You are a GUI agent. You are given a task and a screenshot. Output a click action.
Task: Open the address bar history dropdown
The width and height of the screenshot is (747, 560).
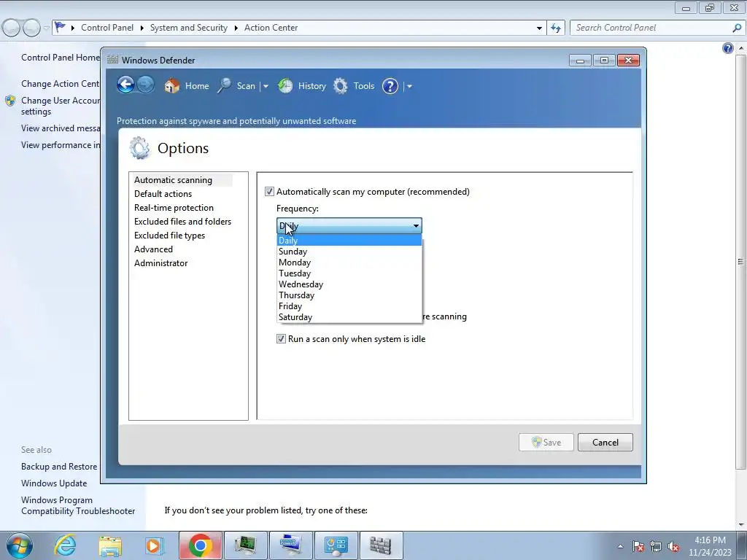coord(539,28)
